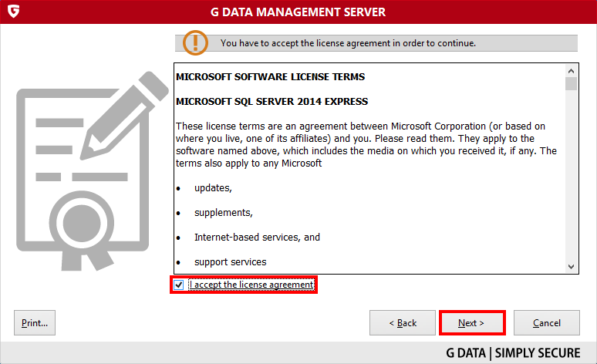Click the scroll down arrow in license text

click(571, 267)
